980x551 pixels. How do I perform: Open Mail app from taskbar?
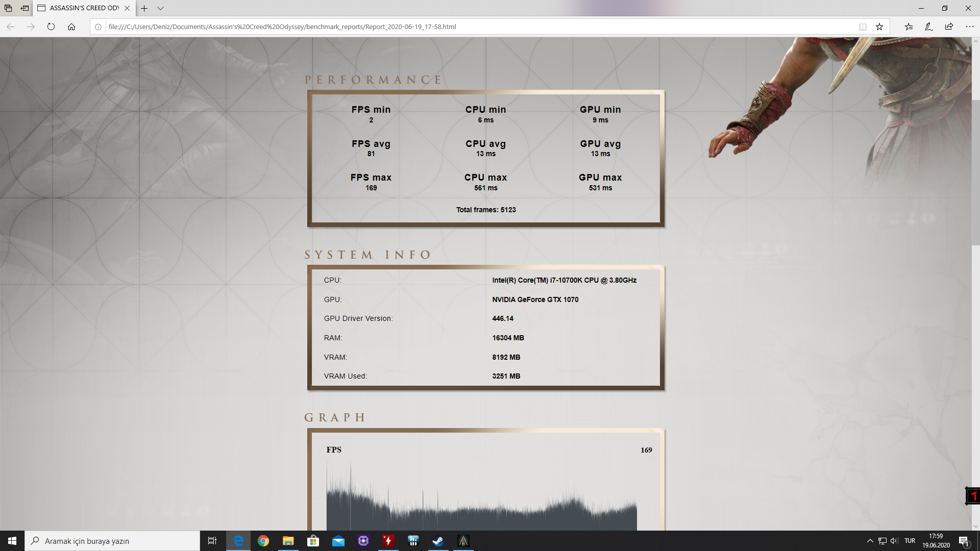tap(338, 541)
